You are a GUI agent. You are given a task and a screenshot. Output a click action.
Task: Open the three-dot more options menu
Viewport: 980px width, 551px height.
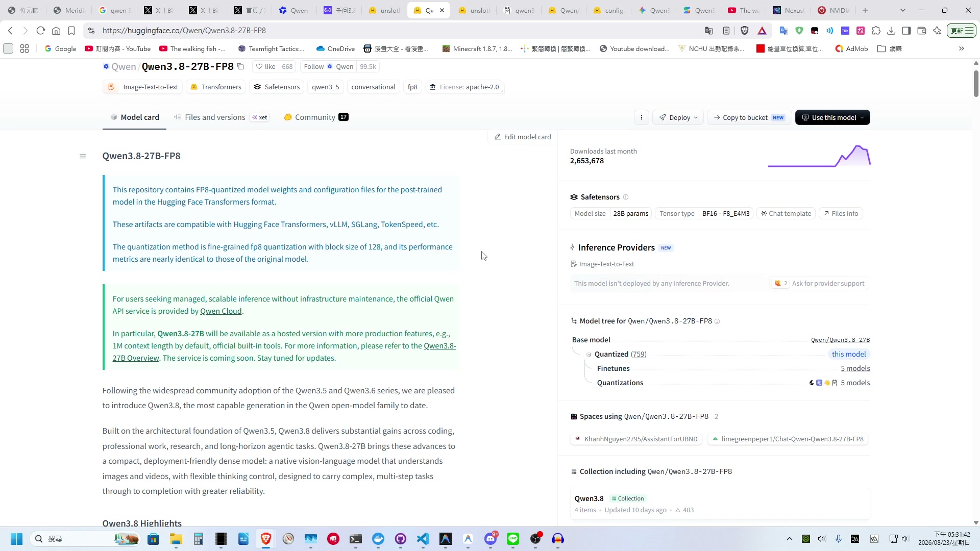(x=642, y=118)
